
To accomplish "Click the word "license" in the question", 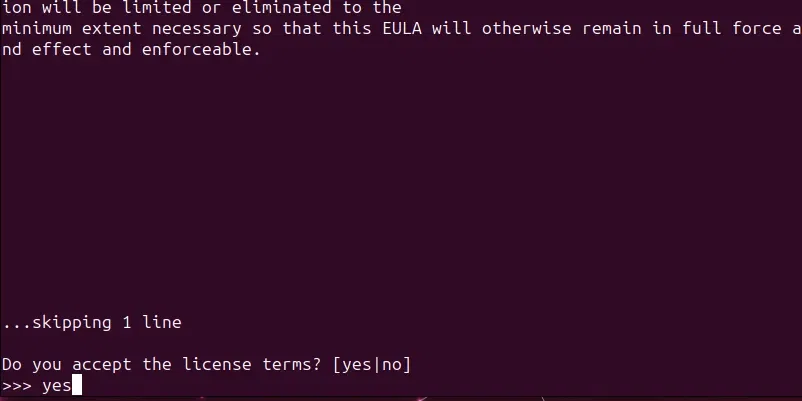I will [206, 364].
